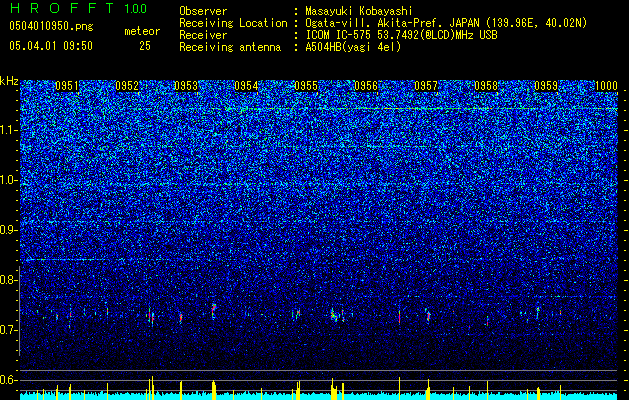Click the 0956 time marker

(x=366, y=86)
